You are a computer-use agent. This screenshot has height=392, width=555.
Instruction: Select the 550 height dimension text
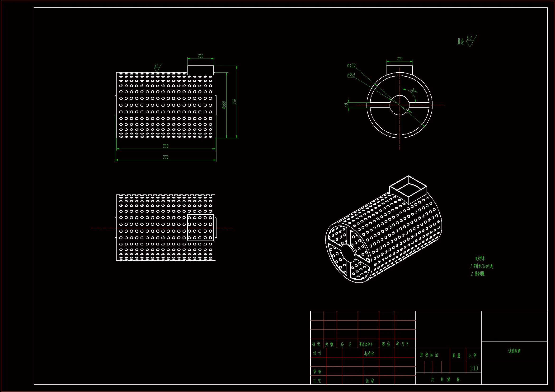click(234, 102)
